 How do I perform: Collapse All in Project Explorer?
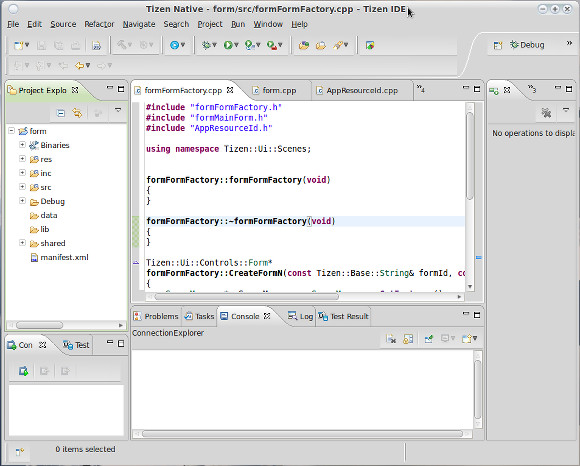click(61, 113)
